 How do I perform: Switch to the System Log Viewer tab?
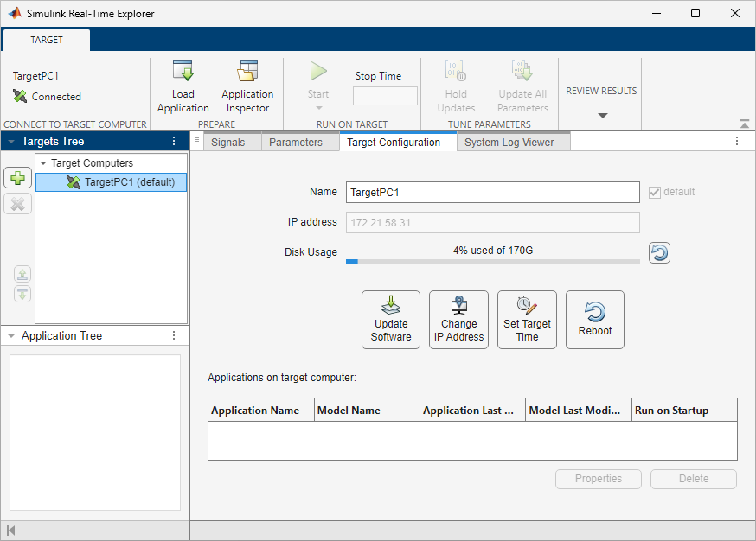[512, 141]
